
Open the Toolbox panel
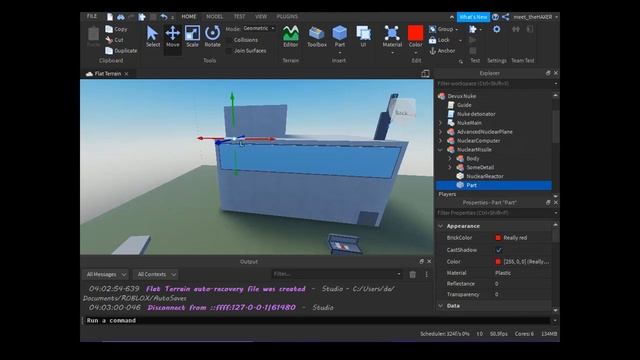pos(317,36)
